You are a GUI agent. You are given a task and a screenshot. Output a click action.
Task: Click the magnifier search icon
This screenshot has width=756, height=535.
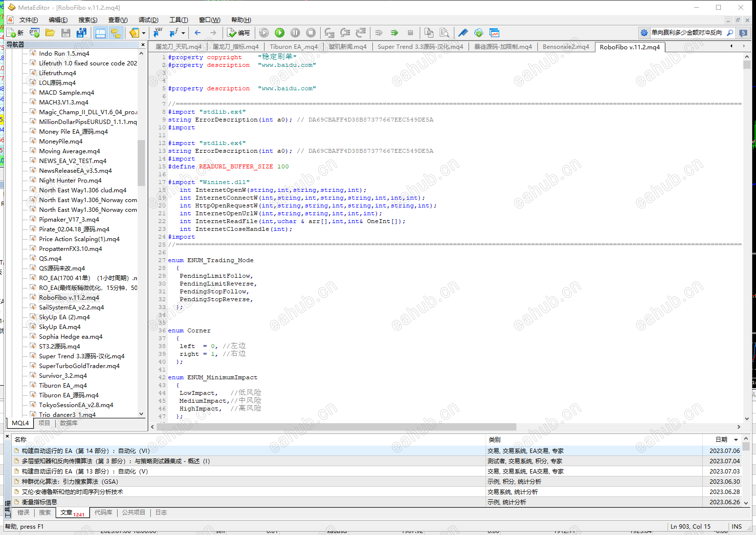pyautogui.click(x=730, y=33)
